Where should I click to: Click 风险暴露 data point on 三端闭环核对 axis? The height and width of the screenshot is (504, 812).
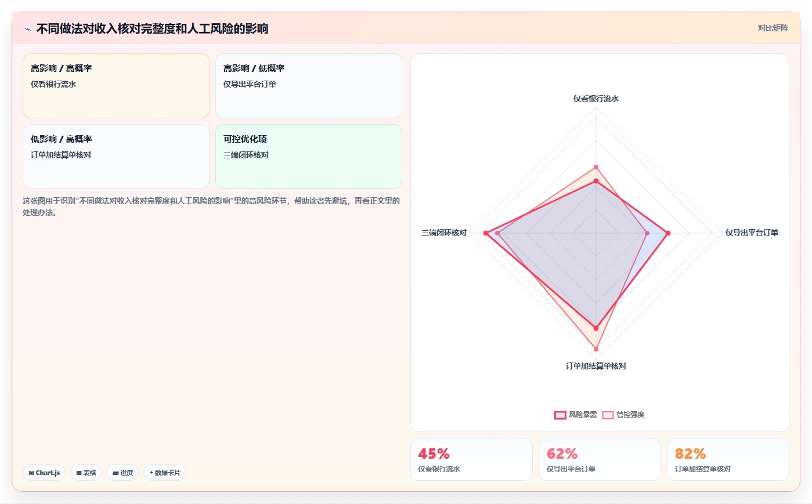coord(486,233)
